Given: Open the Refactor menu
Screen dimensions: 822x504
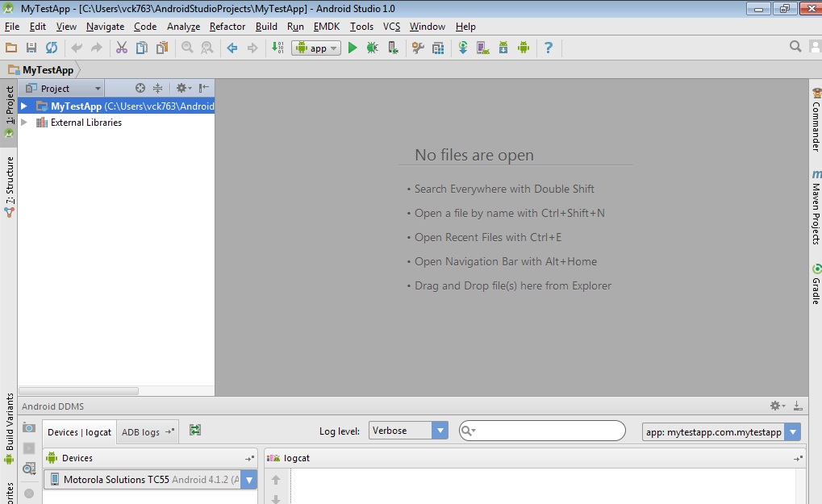Looking at the screenshot, I should tap(227, 26).
